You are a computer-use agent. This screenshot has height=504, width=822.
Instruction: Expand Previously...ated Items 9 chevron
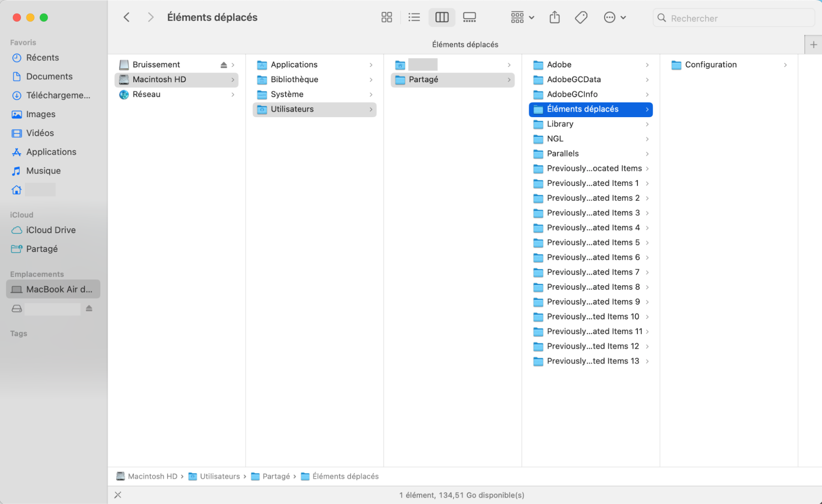click(x=647, y=302)
